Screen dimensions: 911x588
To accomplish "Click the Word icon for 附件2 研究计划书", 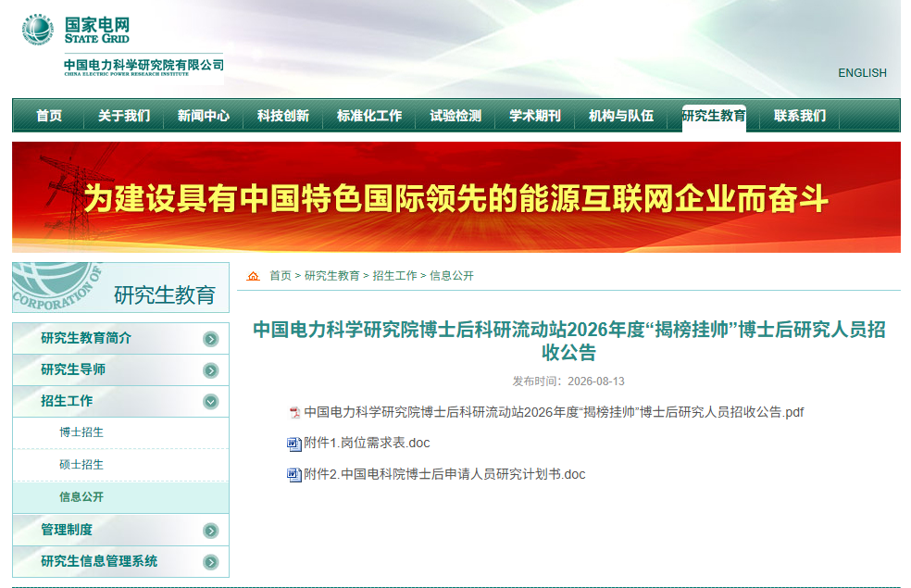I will pyautogui.click(x=294, y=475).
